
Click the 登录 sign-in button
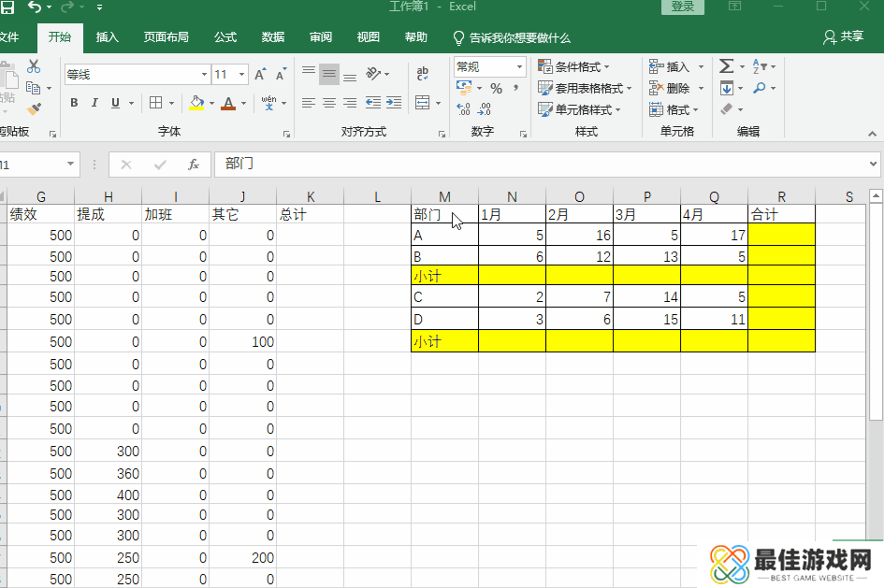pyautogui.click(x=683, y=7)
